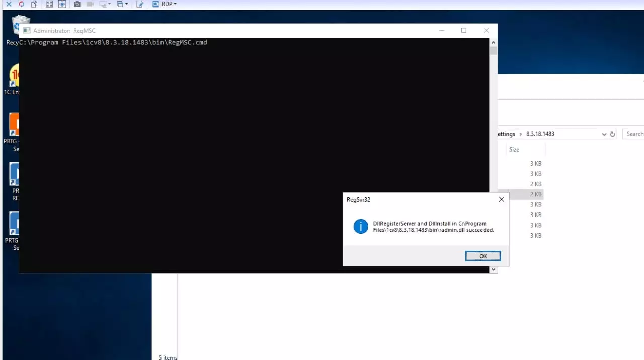Expand the Explorer address bar dropdown arrow

(604, 134)
